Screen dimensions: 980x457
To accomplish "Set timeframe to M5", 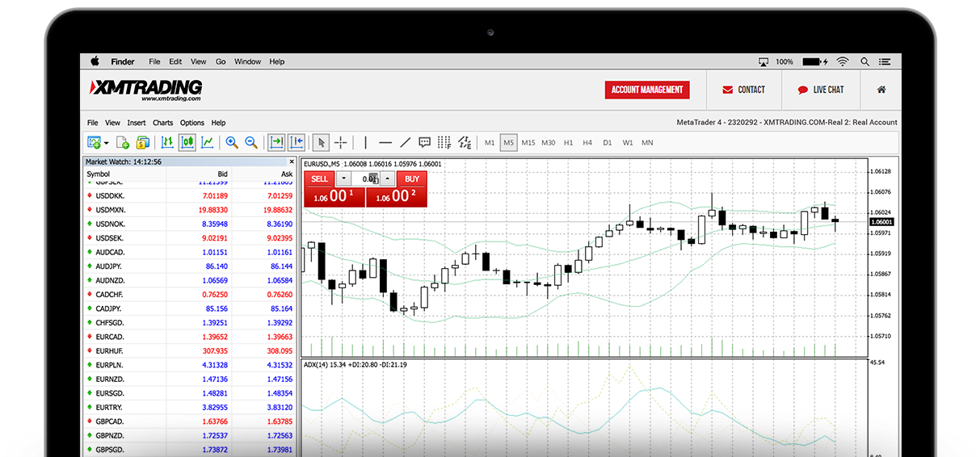I will pyautogui.click(x=508, y=143).
